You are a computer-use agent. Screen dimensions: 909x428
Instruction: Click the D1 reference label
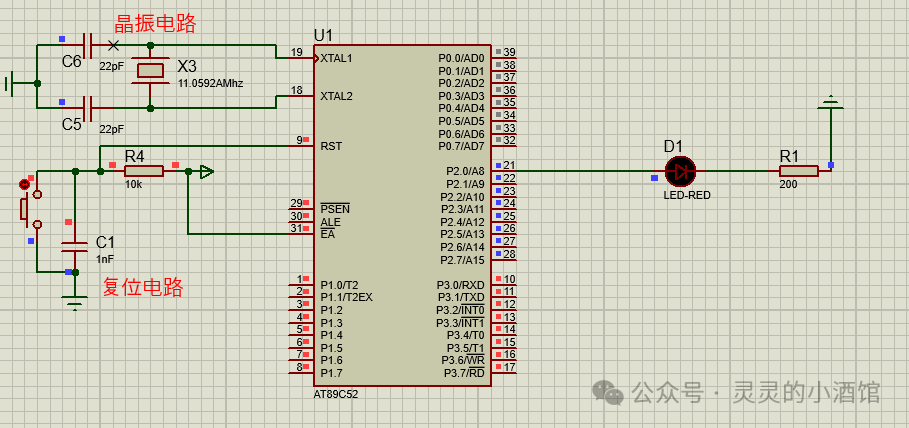[674, 146]
